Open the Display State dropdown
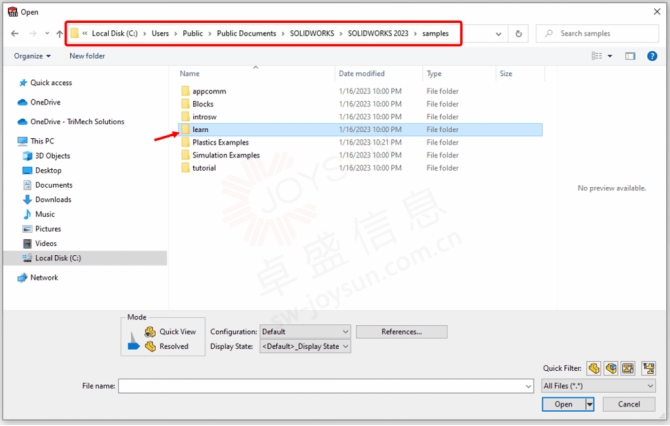The height and width of the screenshot is (426, 670). tap(305, 346)
